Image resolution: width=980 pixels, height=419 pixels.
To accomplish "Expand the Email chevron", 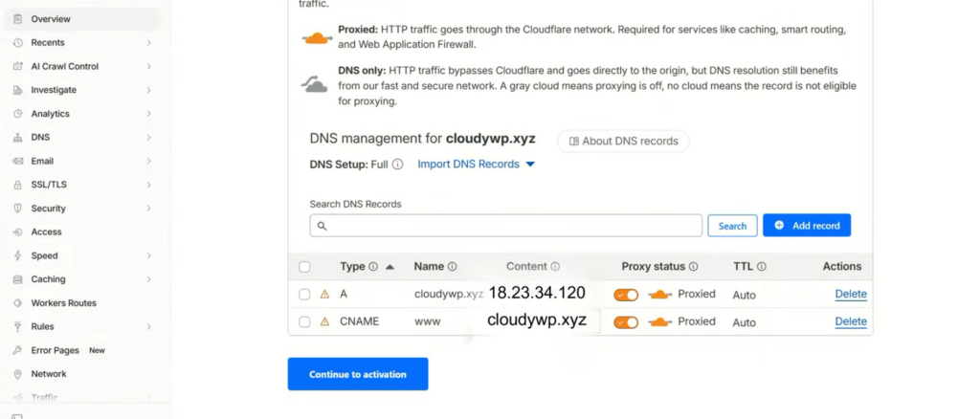I will coord(148,161).
